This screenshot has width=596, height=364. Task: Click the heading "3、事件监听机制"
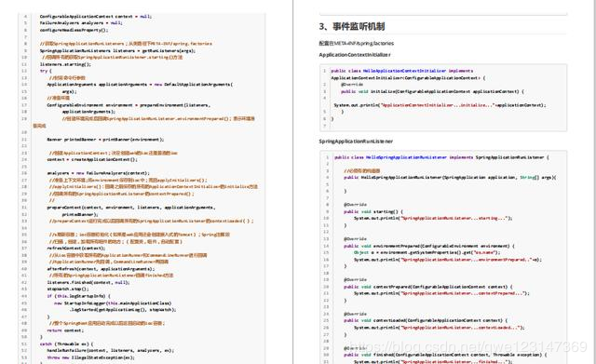click(352, 27)
